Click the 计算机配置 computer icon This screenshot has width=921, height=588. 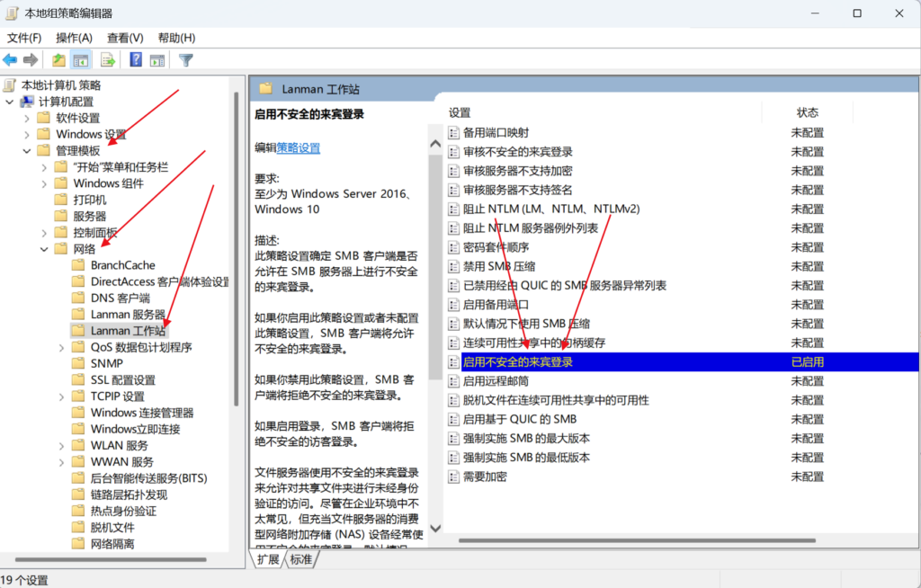coord(27,102)
